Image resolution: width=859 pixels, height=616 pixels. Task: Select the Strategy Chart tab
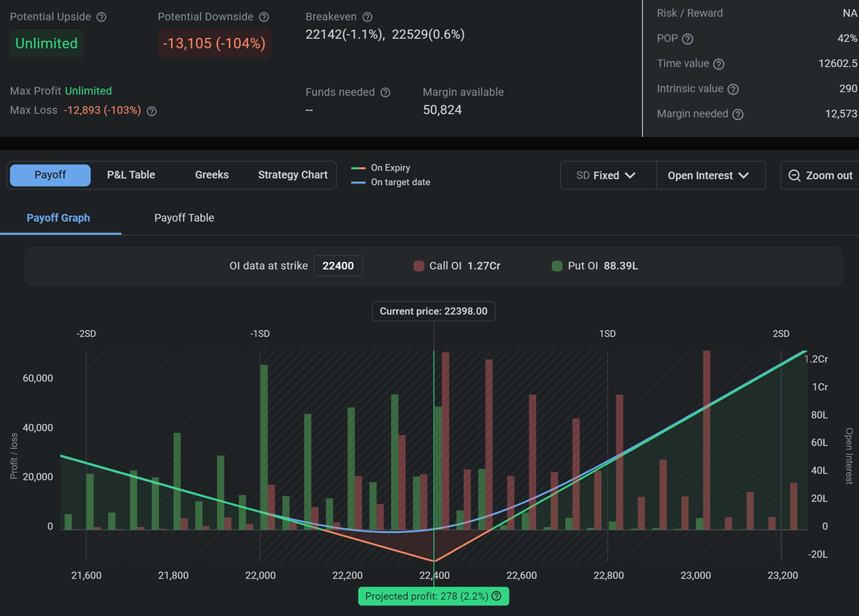coord(293,175)
